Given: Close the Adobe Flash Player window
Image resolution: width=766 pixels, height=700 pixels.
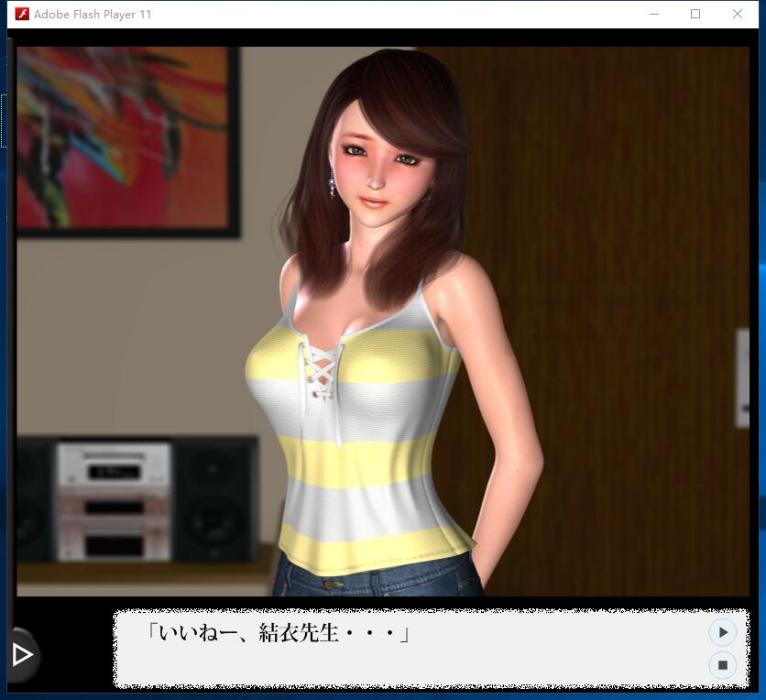Looking at the screenshot, I should pos(738,14).
